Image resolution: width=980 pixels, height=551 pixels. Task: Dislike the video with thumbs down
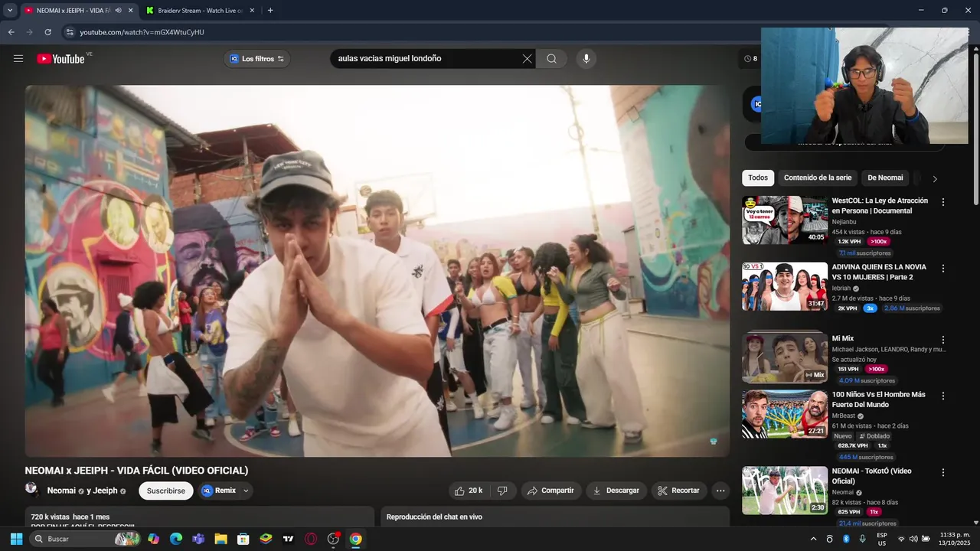coord(503,491)
